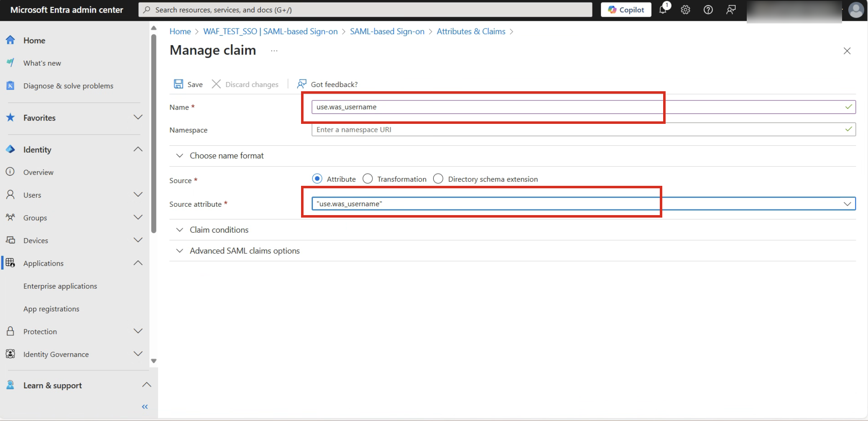Click the sidebar scrollbar up arrow
This screenshot has height=421, width=868.
pyautogui.click(x=154, y=28)
